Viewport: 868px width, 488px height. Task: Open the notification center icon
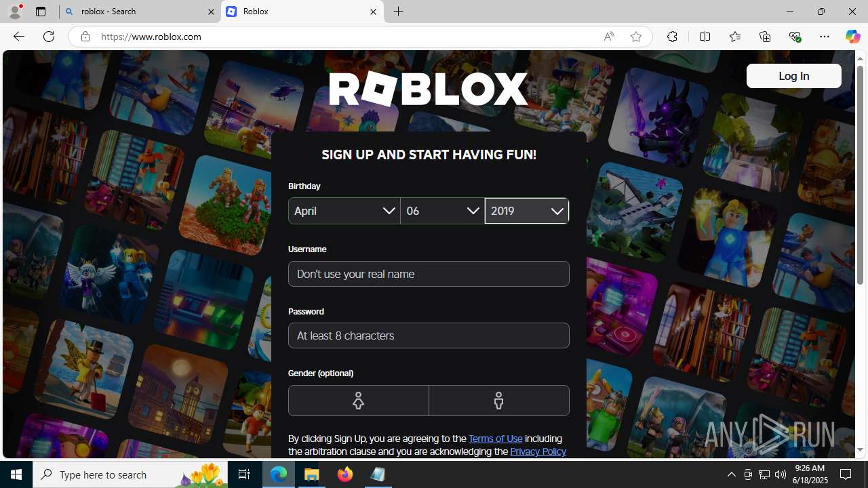pyautogui.click(x=846, y=474)
